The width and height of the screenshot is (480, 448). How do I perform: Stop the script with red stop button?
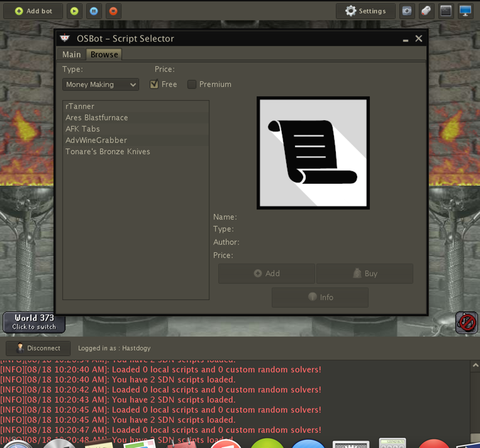click(x=113, y=11)
